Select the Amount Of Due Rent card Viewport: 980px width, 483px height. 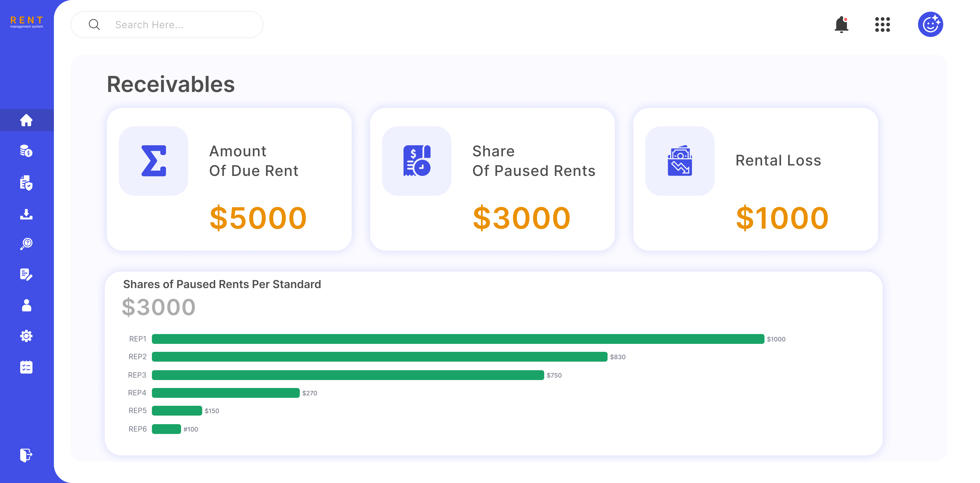229,179
